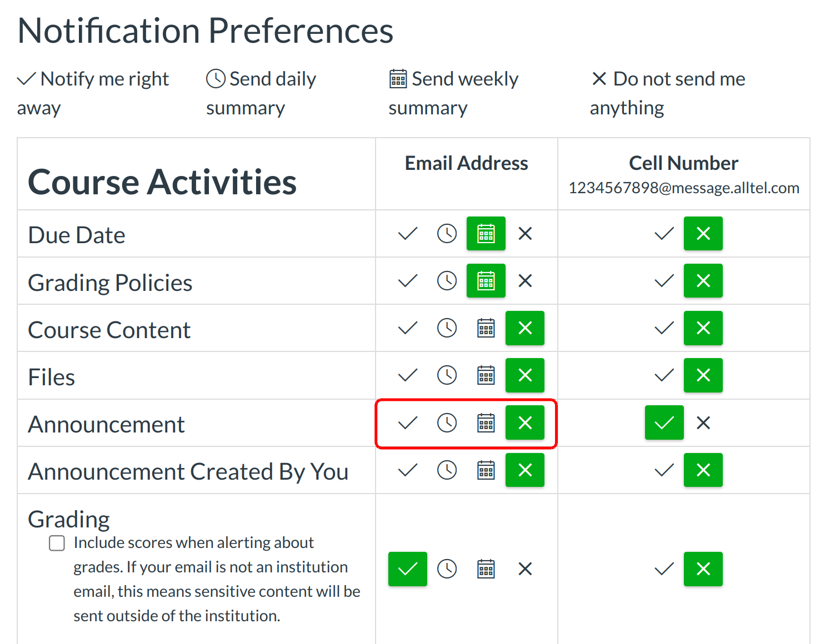Set Announcement email to notify right away
The height and width of the screenshot is (644, 830).
[x=408, y=423]
